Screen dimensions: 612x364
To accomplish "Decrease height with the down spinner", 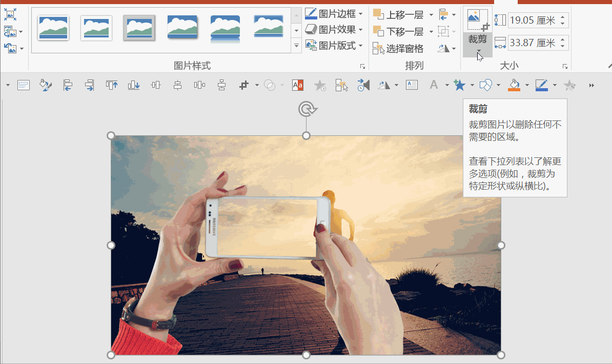I will [562, 24].
